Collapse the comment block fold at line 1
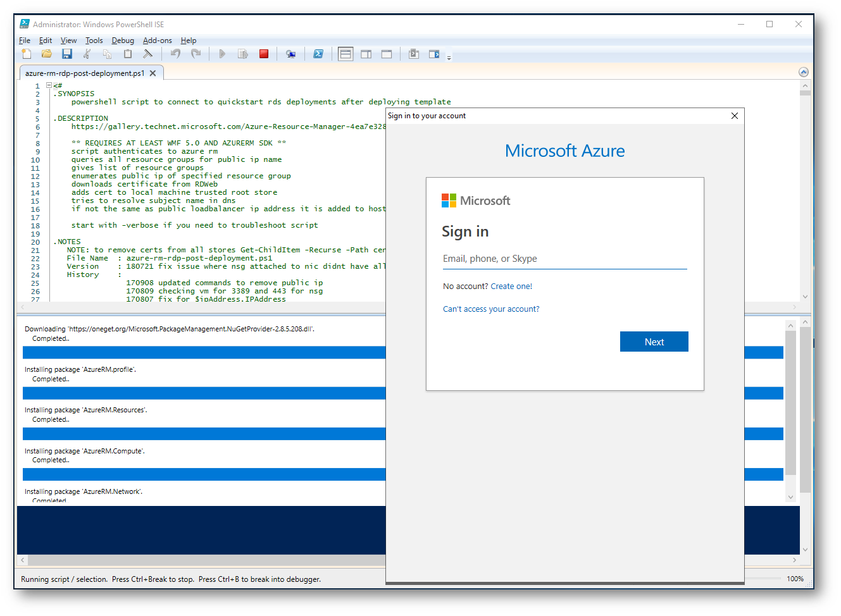The height and width of the screenshot is (616, 841). [x=49, y=85]
